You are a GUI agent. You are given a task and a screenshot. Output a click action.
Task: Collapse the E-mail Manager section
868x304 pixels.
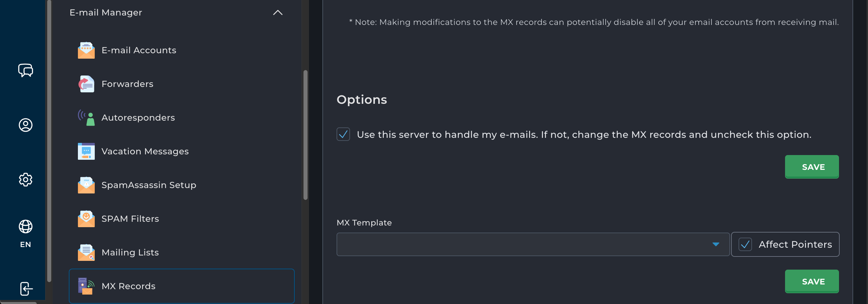pos(278,13)
